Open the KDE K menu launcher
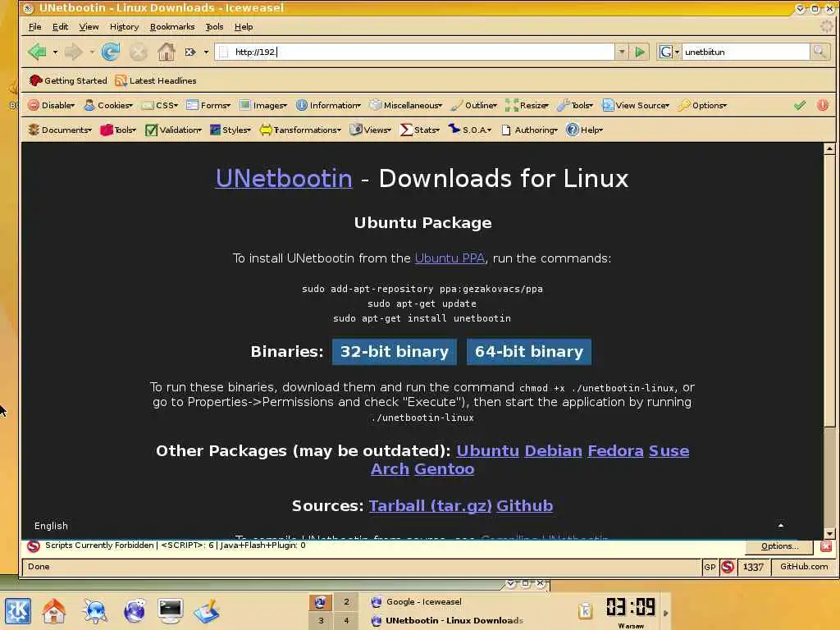The image size is (840, 630). (x=18, y=611)
